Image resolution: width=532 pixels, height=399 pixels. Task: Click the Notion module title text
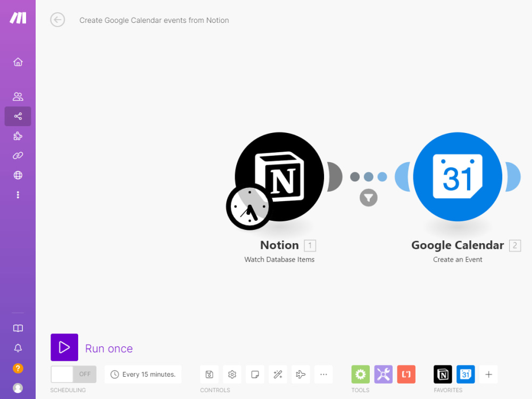pyautogui.click(x=280, y=245)
